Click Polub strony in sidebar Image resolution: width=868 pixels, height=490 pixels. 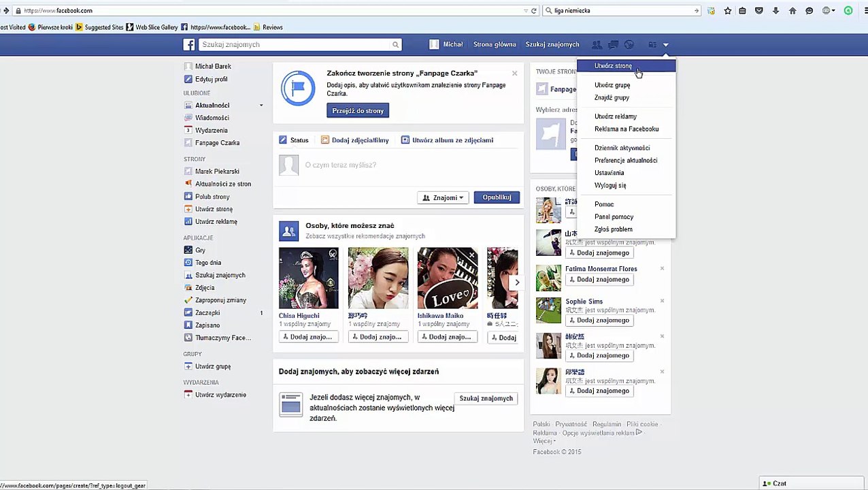pyautogui.click(x=212, y=197)
